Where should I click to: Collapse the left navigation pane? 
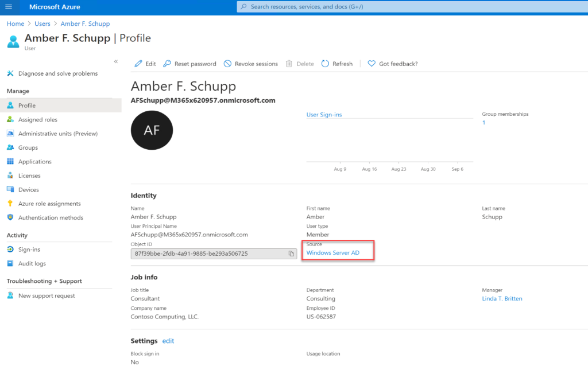pos(115,61)
